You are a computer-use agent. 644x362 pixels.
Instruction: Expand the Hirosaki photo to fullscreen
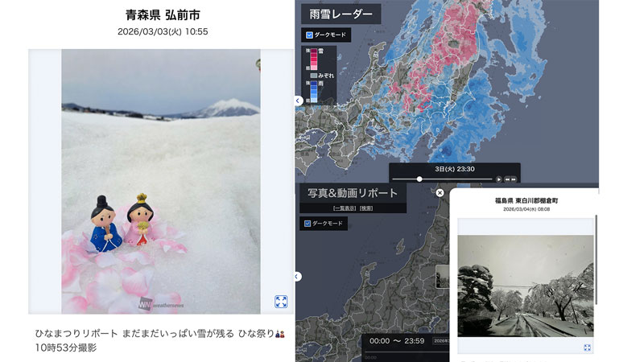pyautogui.click(x=281, y=302)
